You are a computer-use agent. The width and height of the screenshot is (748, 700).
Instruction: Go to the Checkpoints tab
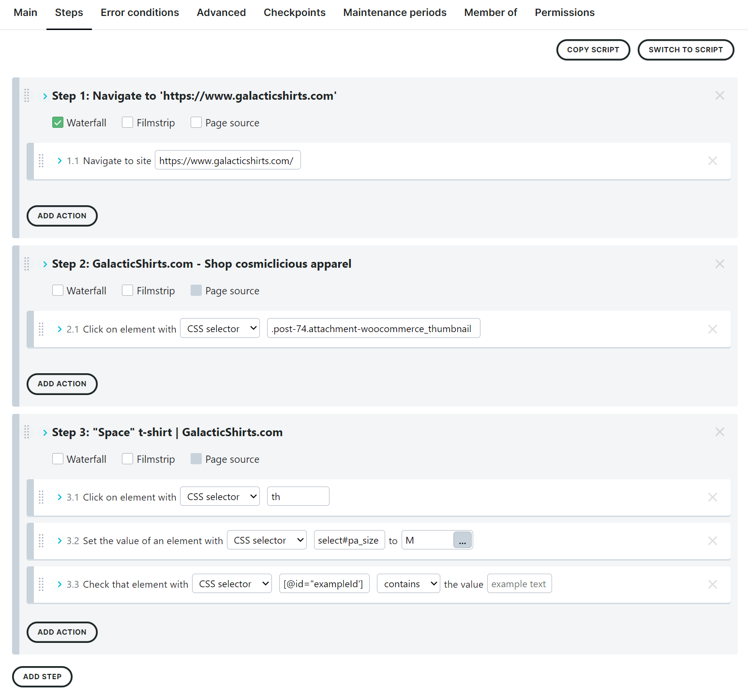295,13
